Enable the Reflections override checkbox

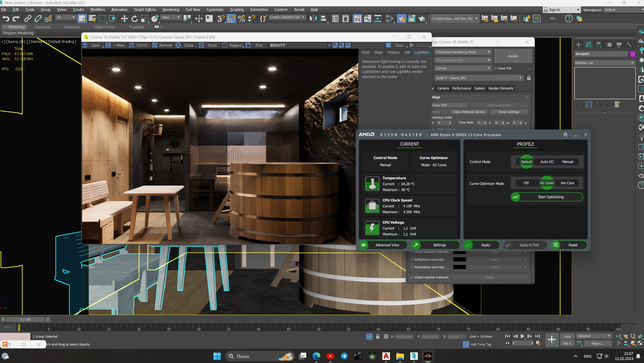tap(412, 259)
